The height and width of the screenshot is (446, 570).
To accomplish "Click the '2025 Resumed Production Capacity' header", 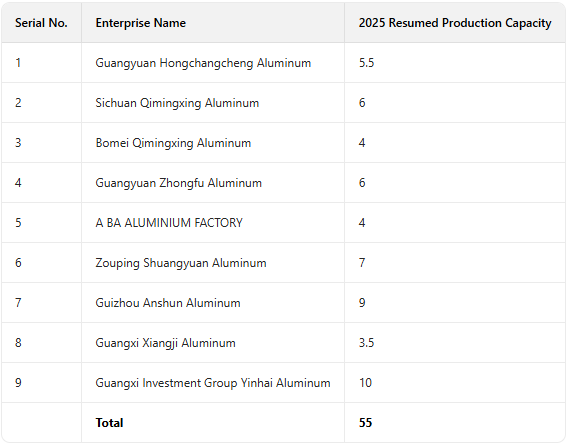I will pos(455,23).
